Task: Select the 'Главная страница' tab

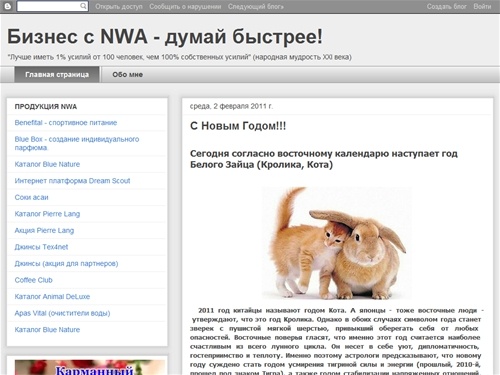Action: (57, 74)
